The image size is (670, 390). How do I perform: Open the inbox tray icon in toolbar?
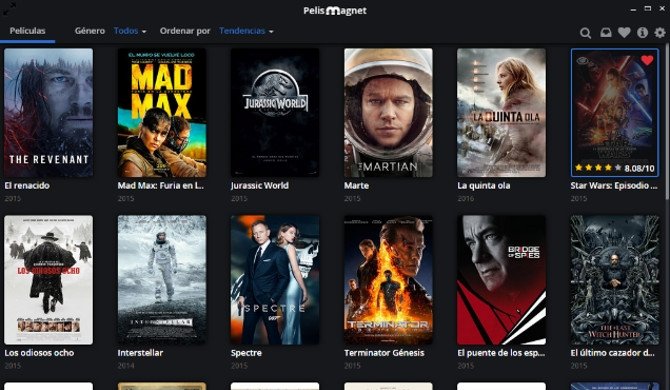605,32
